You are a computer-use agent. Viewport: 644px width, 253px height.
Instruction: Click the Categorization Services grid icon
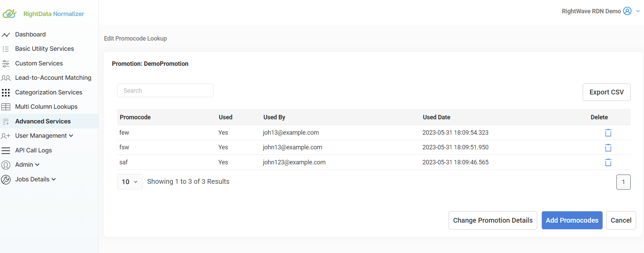coord(6,92)
